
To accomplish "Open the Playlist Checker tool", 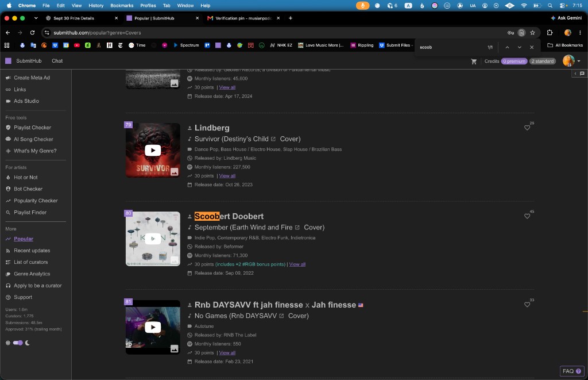I will coord(32,128).
